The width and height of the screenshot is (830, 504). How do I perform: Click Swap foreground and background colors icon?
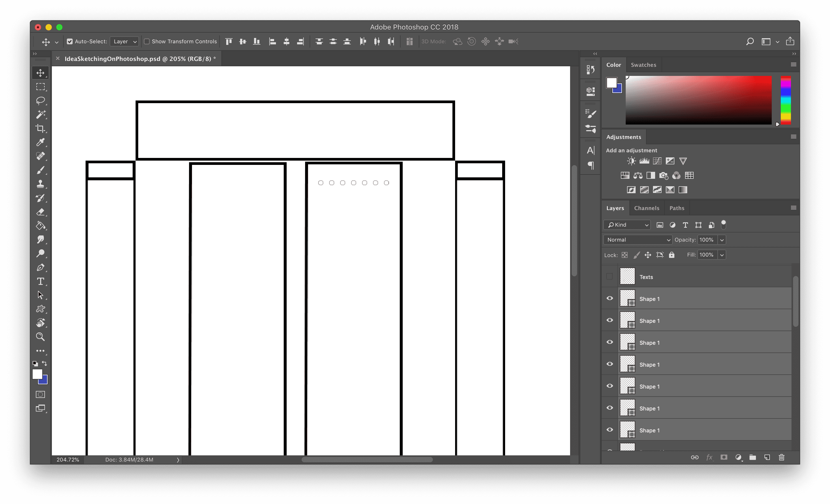(44, 364)
